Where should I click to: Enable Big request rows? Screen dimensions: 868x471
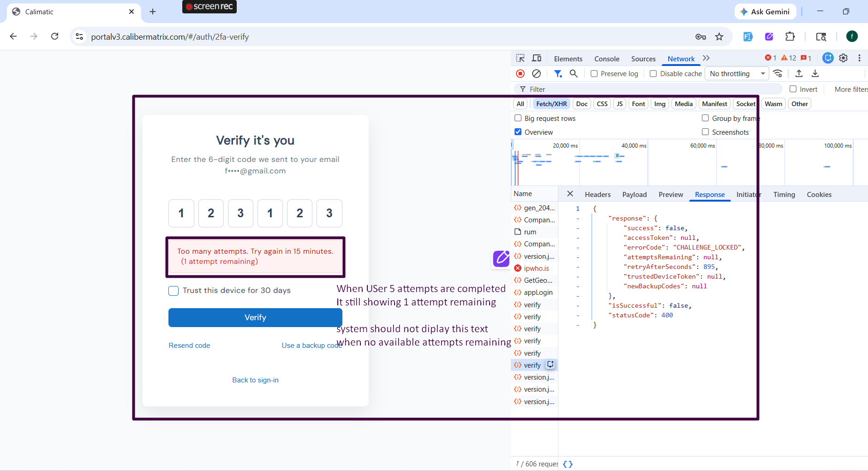point(518,118)
